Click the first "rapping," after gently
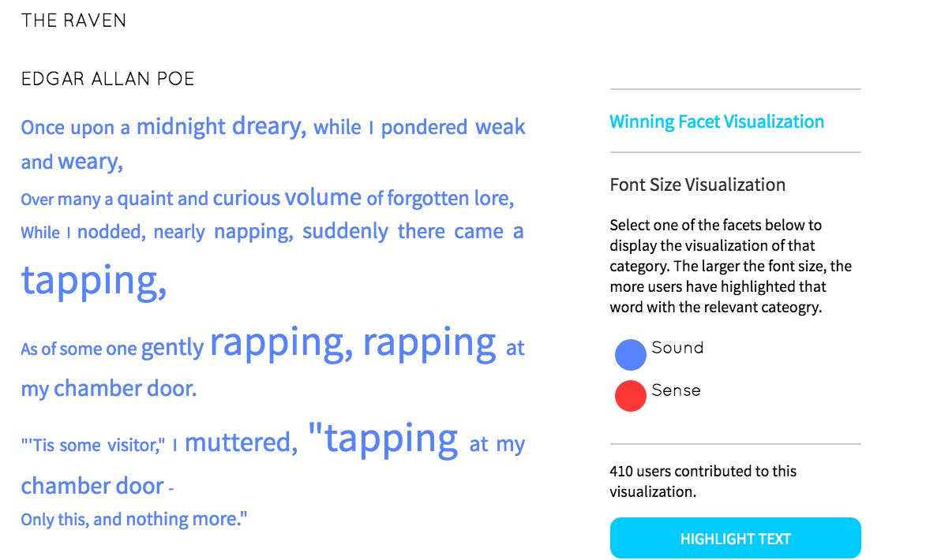This screenshot has height=560, width=926. tap(282, 343)
